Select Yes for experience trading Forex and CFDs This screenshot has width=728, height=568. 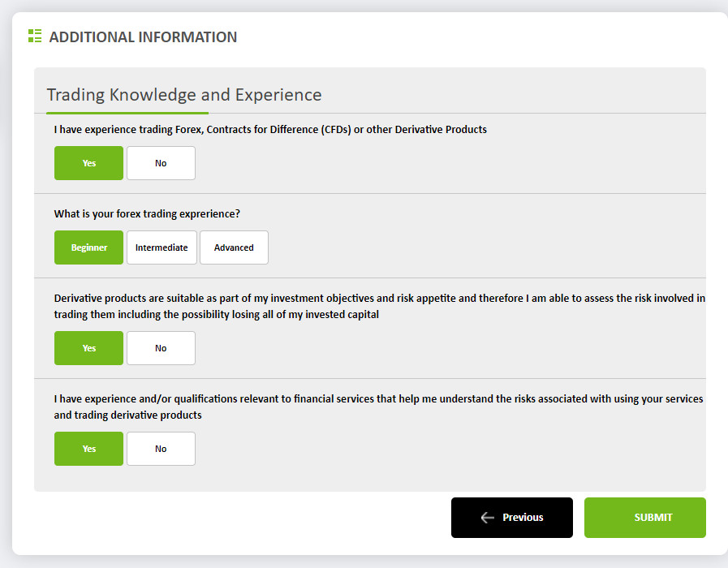click(88, 163)
